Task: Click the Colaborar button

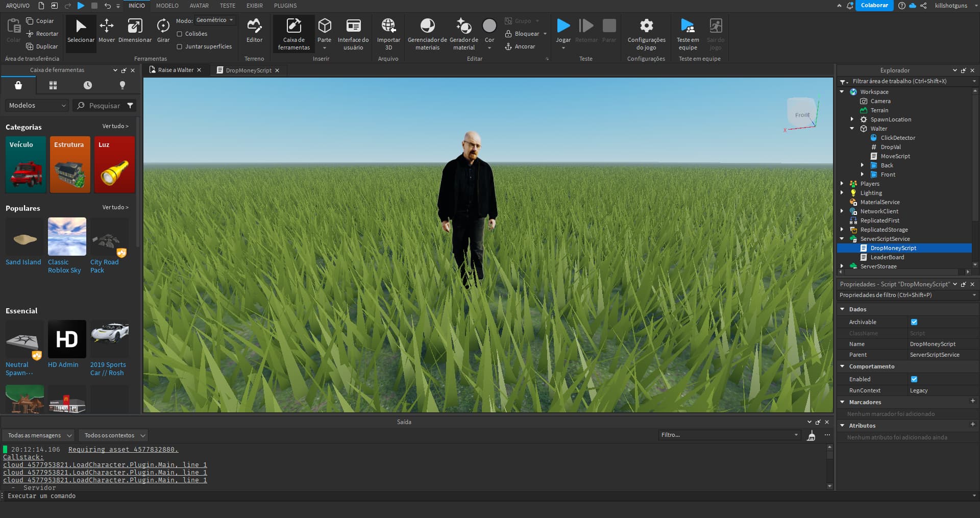Action: point(874,6)
